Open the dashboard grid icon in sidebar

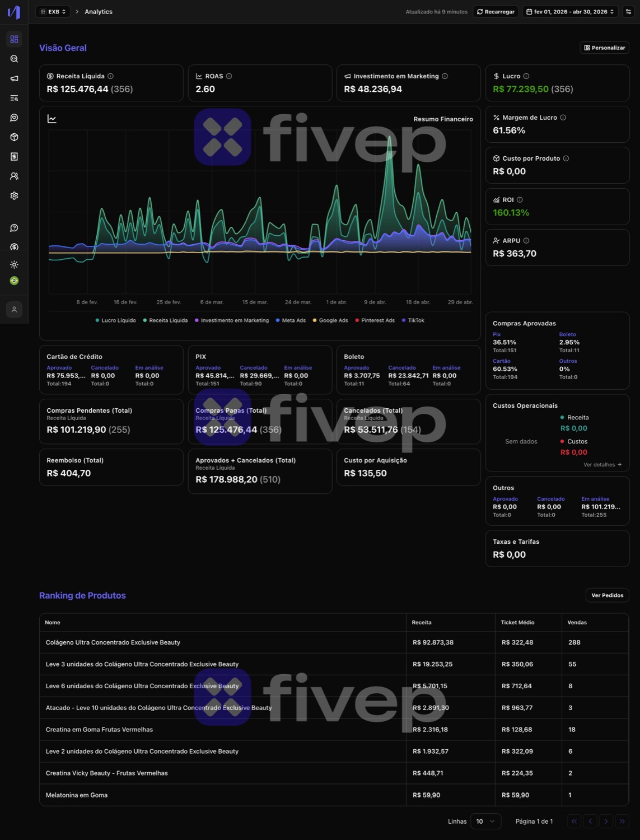tap(14, 39)
